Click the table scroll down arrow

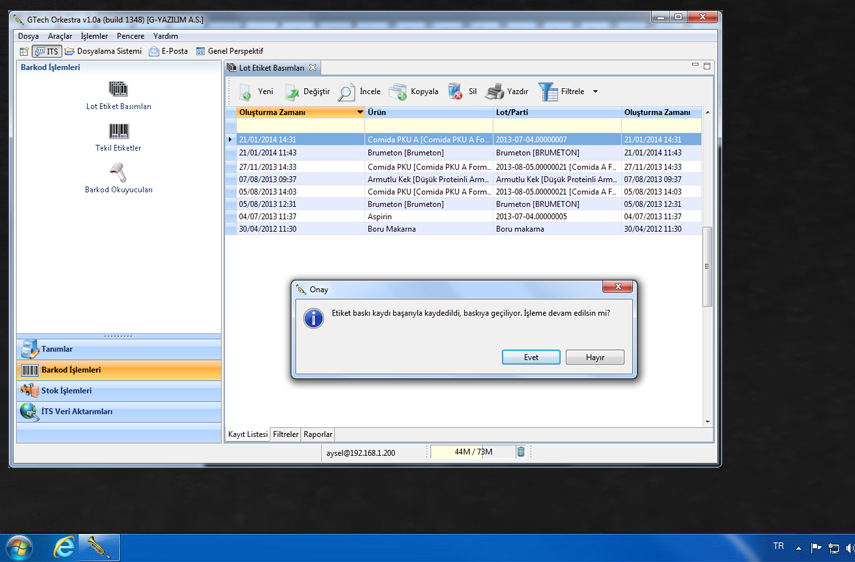point(707,421)
